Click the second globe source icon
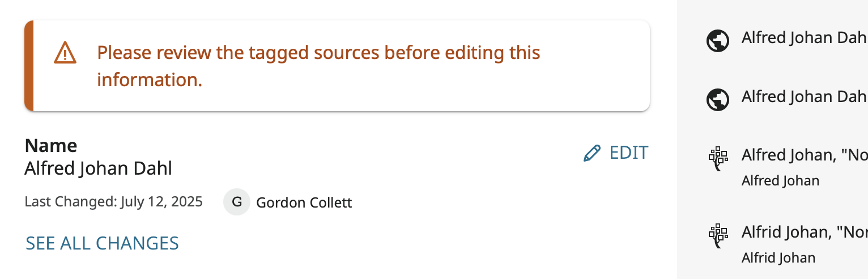This screenshot has width=868, height=279. click(717, 99)
